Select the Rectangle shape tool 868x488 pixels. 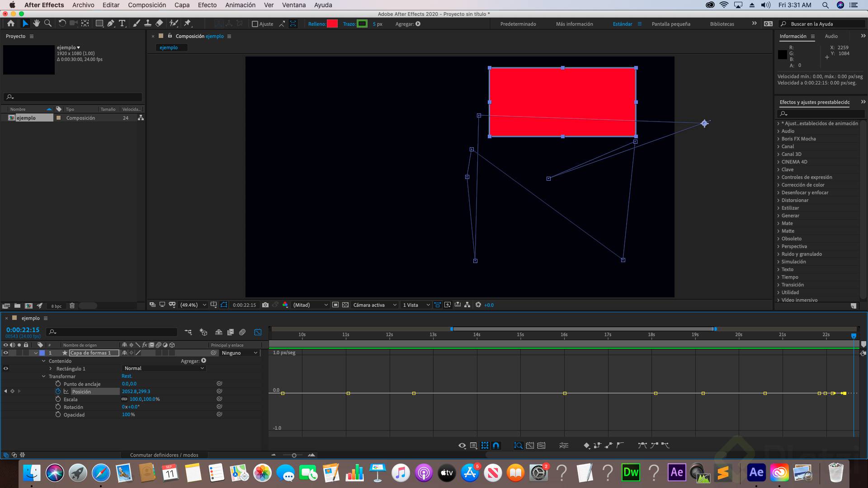[x=99, y=23]
